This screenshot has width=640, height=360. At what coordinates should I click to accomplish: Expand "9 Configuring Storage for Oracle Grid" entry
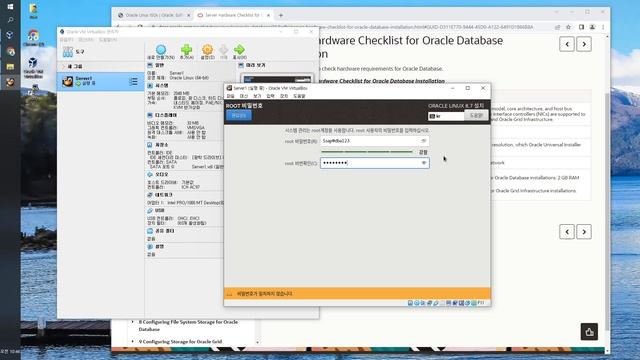(132, 342)
